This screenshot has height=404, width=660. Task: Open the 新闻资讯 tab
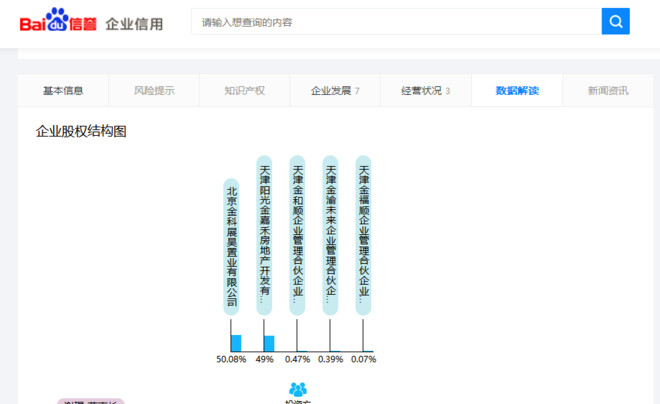(x=608, y=90)
